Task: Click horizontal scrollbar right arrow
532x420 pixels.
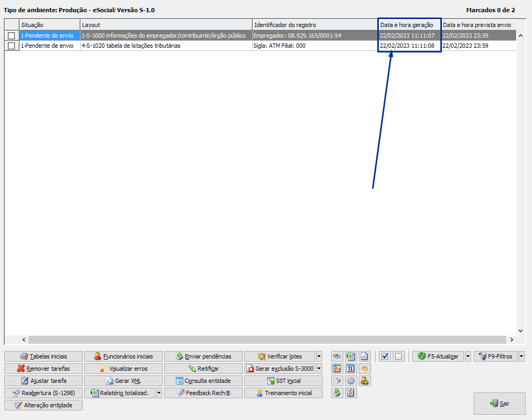Action: [x=512, y=339]
